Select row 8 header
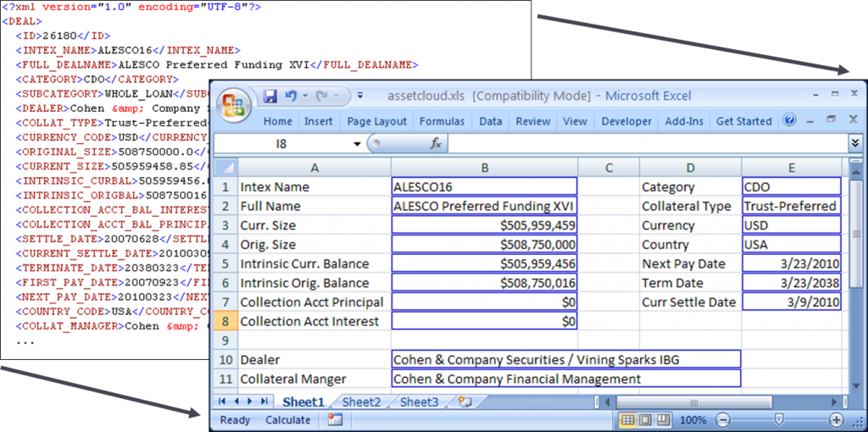Image resolution: width=868 pixels, height=432 pixels. click(x=225, y=321)
